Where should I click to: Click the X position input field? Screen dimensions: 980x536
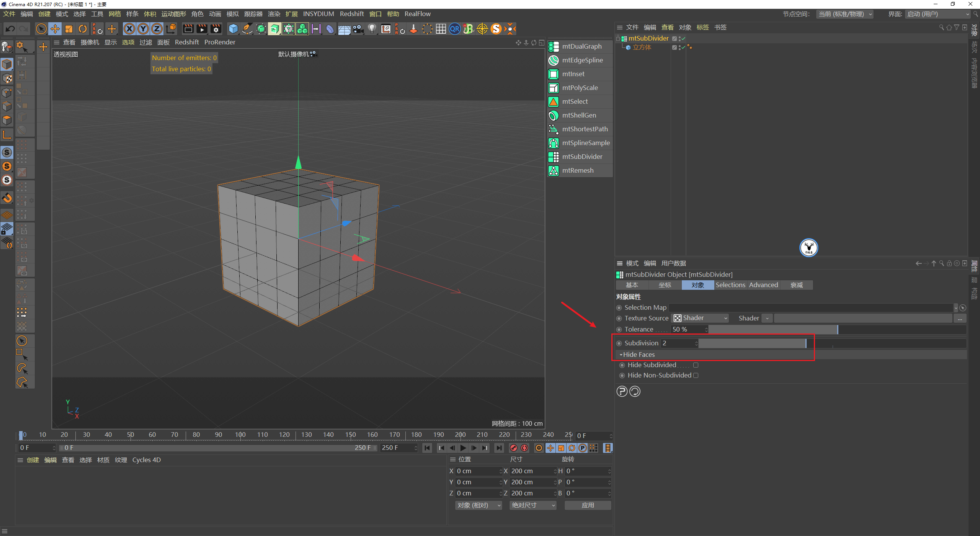point(477,471)
